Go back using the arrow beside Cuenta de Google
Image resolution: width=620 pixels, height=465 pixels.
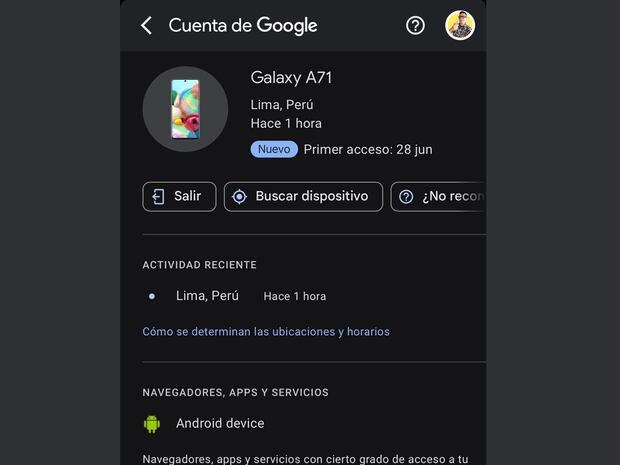[146, 26]
